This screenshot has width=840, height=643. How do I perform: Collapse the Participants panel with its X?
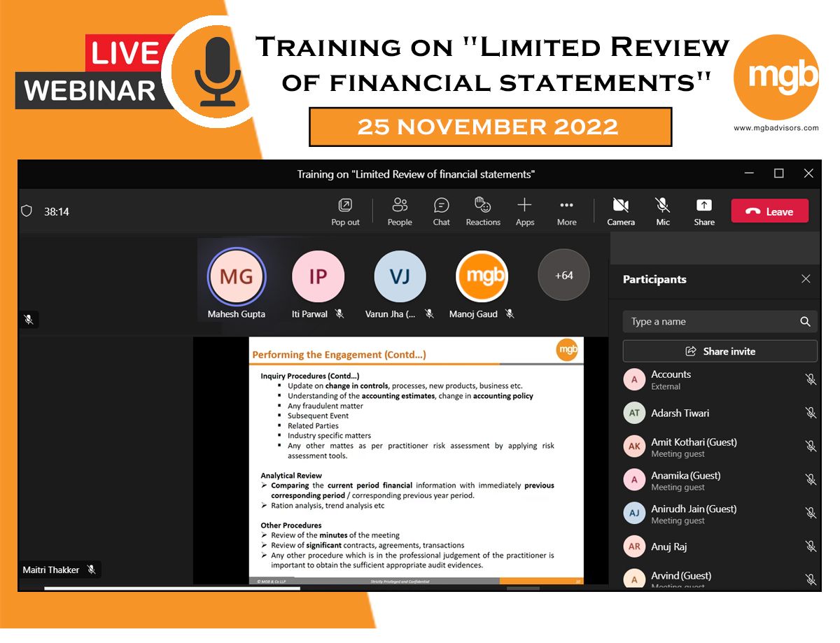(806, 278)
